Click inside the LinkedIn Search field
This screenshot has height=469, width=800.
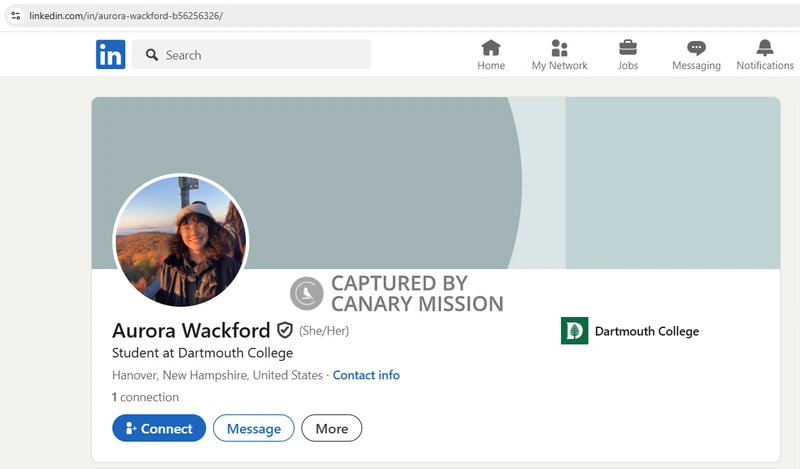[x=252, y=55]
